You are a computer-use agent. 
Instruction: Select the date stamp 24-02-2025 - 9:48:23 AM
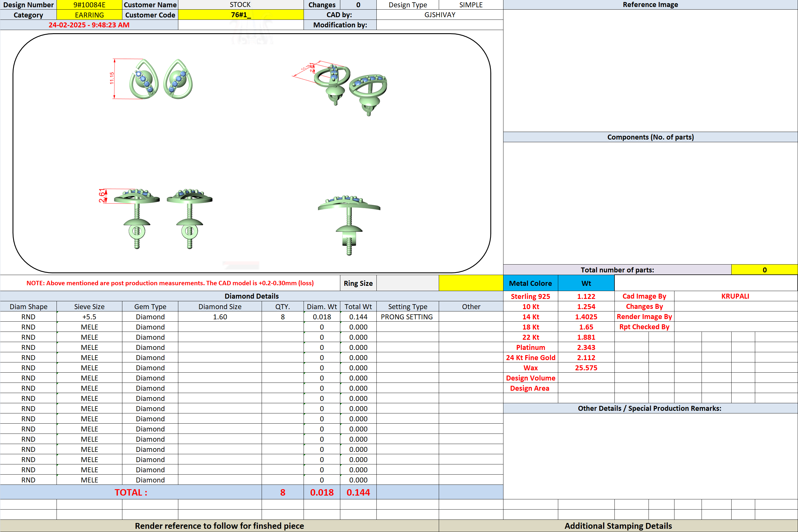point(89,25)
